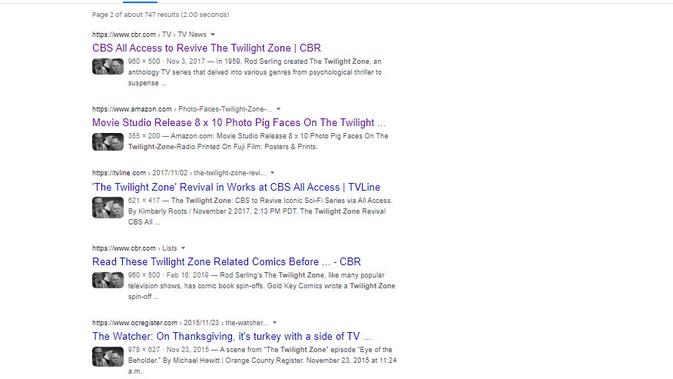
Task: Expand dropdown arrow next to ocregister.com URL
Action: coord(275,323)
